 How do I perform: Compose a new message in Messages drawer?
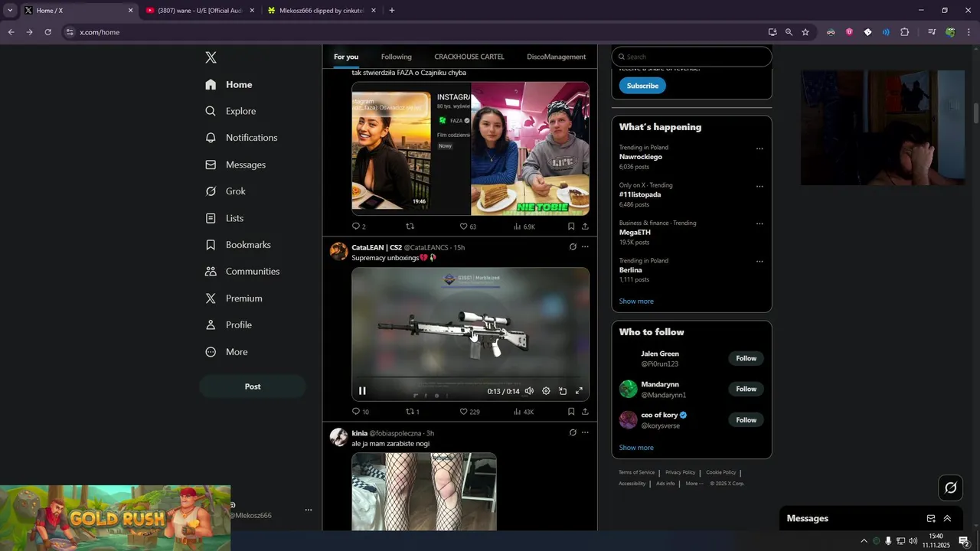click(931, 518)
